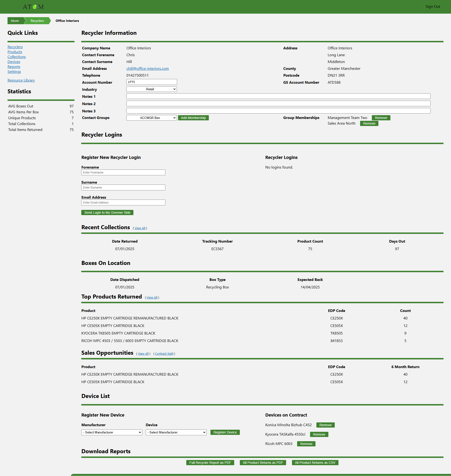The width and height of the screenshot is (451, 476).
Task: Click the Recyclers breadcrumb tab
Action: (37, 21)
